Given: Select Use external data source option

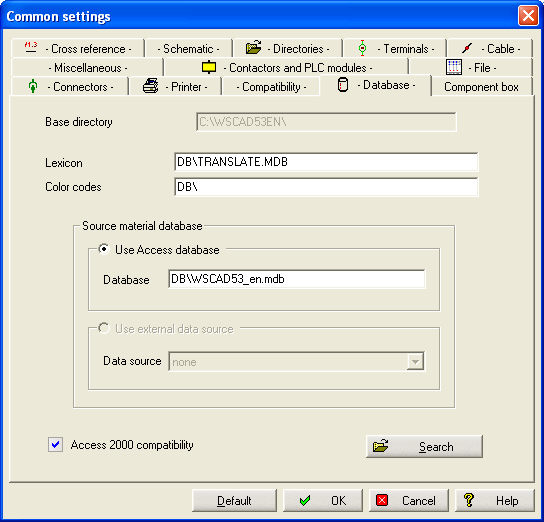Looking at the screenshot, I should [x=103, y=328].
